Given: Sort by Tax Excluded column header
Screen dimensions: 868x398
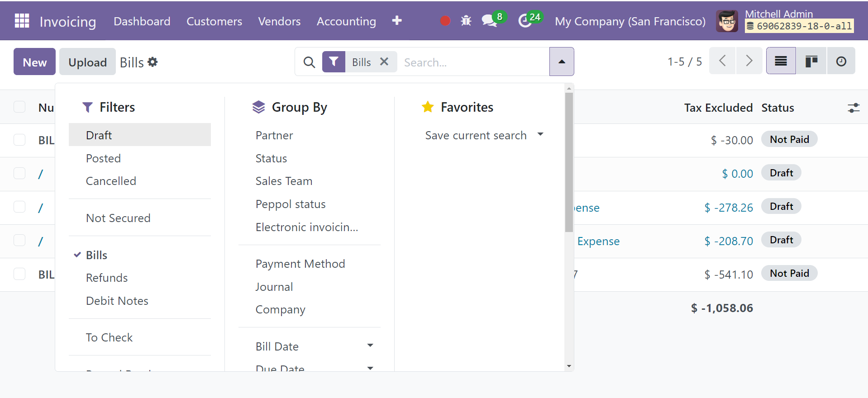Looking at the screenshot, I should tap(718, 108).
